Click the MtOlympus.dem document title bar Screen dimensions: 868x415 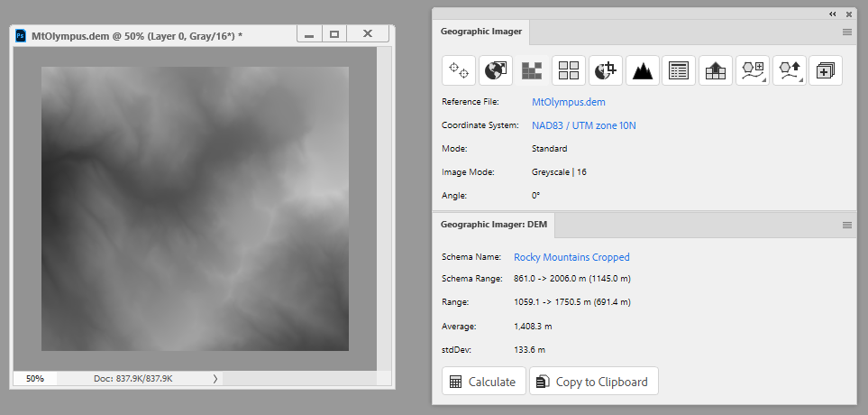(x=155, y=36)
